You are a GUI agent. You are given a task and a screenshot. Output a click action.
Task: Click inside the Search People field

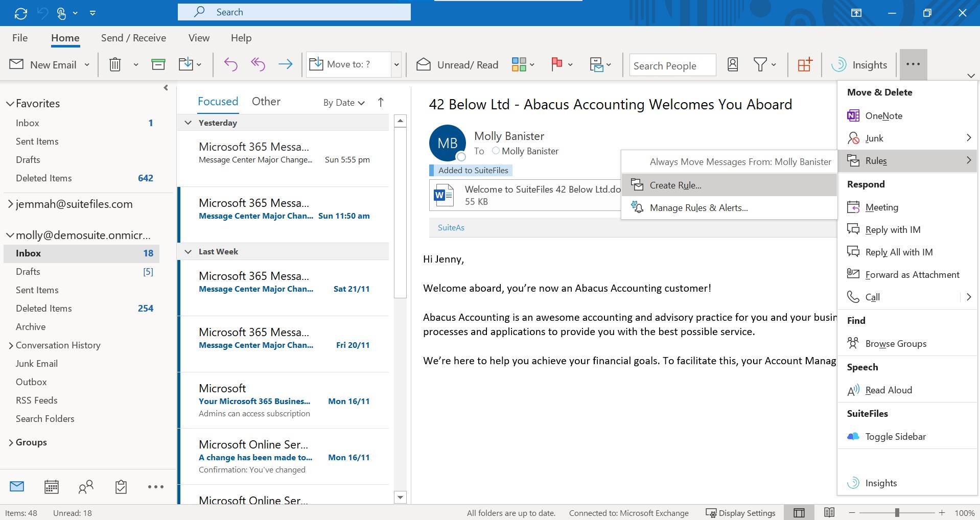point(672,65)
